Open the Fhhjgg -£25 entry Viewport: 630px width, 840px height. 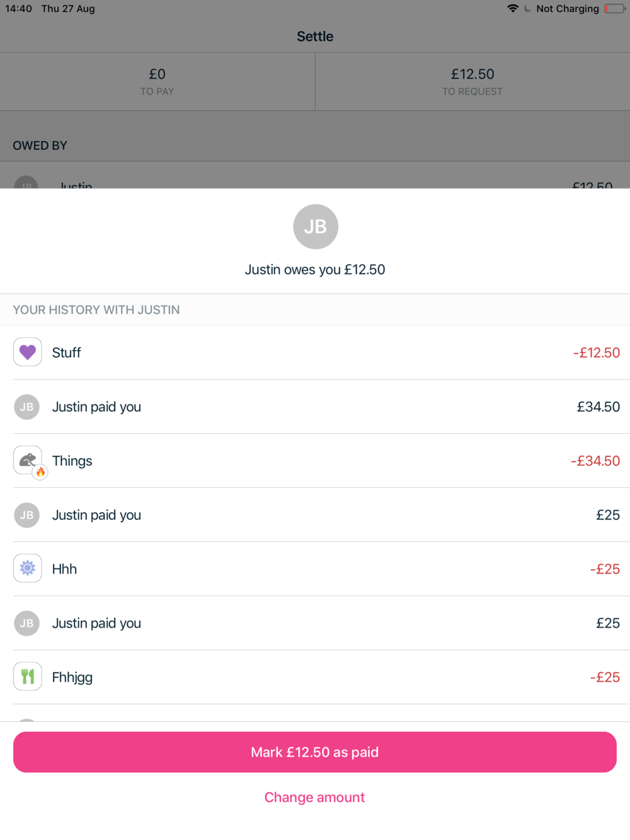tap(315, 678)
